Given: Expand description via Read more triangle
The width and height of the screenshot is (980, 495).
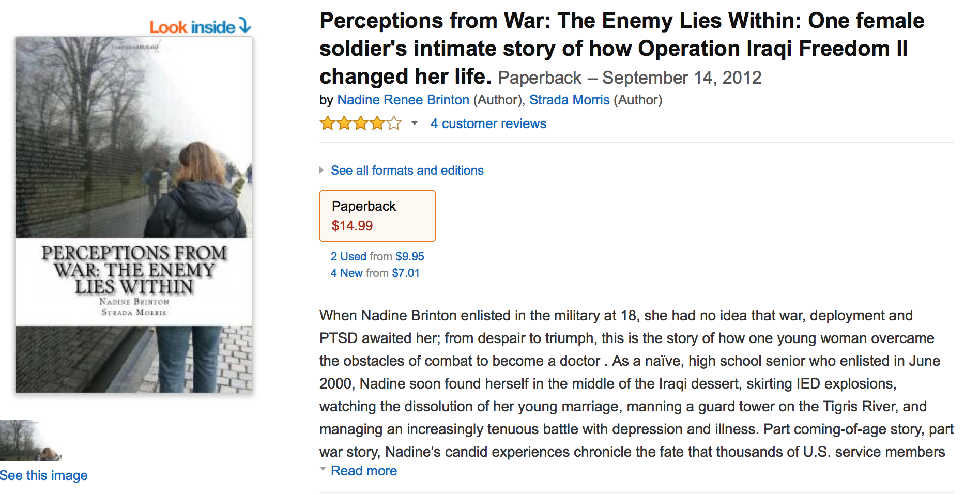Looking at the screenshot, I should (323, 469).
